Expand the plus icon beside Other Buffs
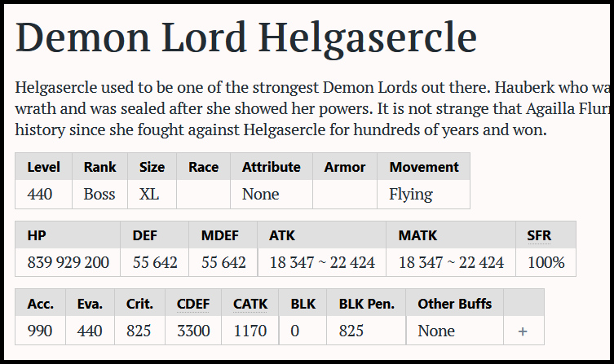This screenshot has width=614, height=364. click(523, 331)
